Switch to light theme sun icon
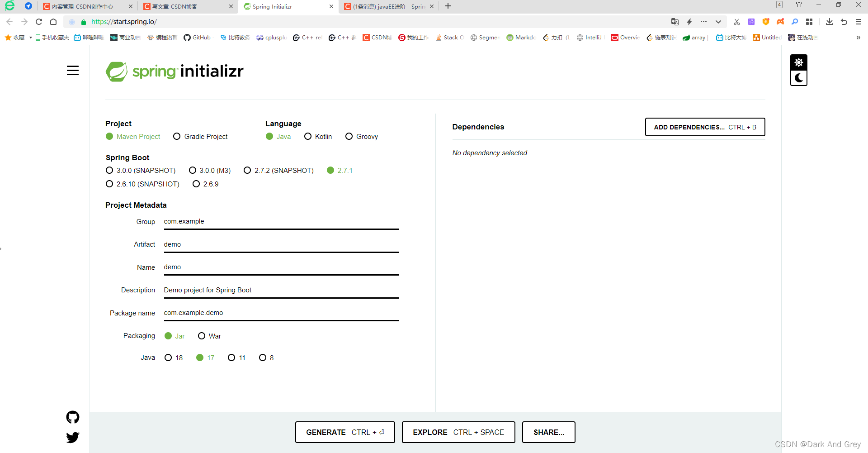Viewport: 868px width, 453px height. point(799,62)
